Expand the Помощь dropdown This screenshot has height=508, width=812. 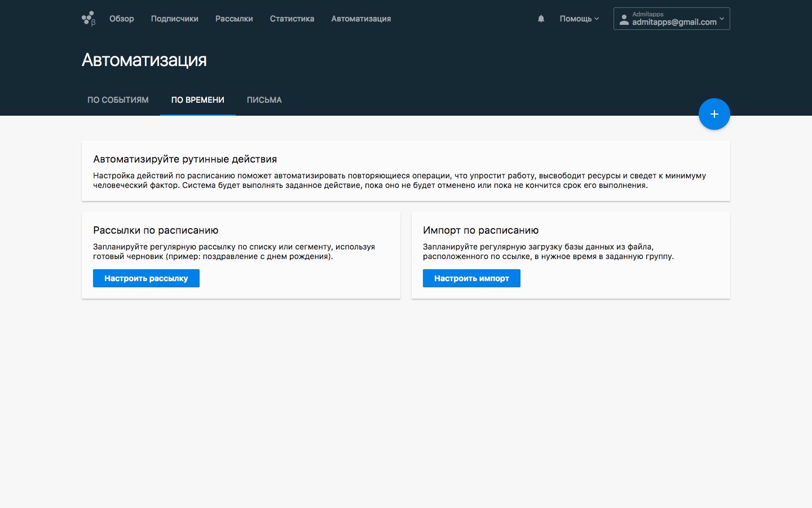coord(579,19)
